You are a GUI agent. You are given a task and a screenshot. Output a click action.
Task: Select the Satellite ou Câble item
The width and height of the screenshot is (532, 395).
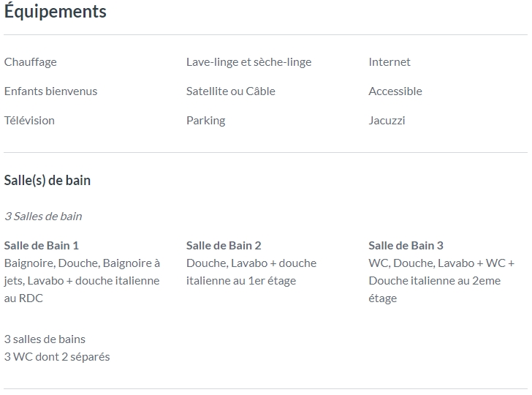(231, 91)
